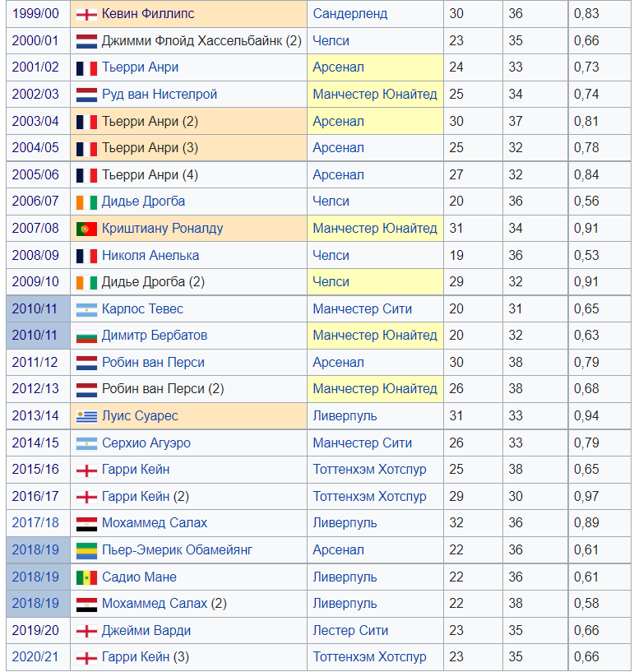Open the Джейми Варди link
This screenshot has height=672, width=634.
coord(146,631)
